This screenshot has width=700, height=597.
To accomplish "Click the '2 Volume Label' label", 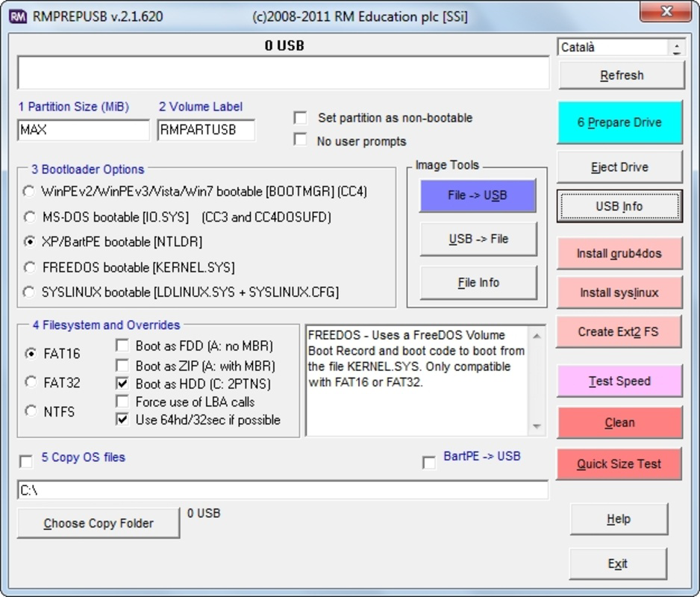I will (x=201, y=107).
